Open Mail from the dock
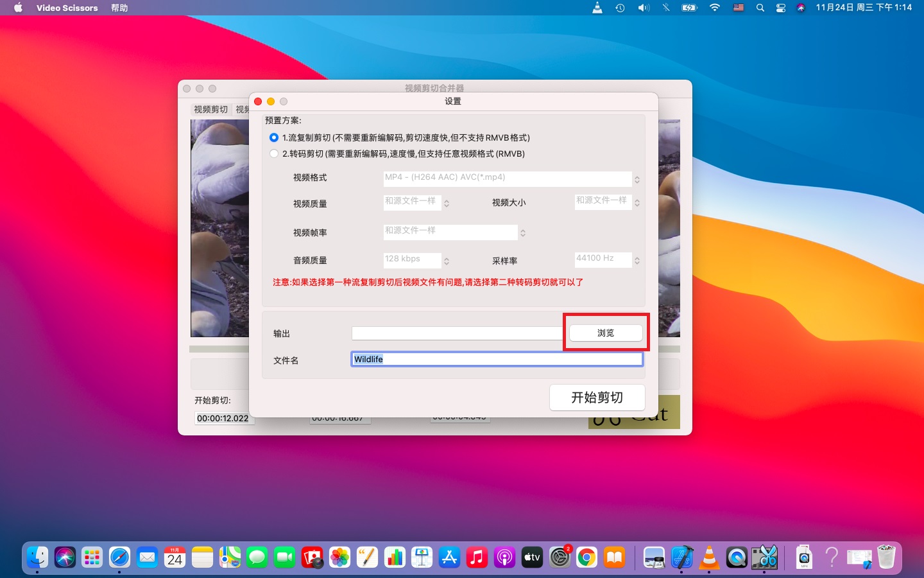 pos(147,557)
